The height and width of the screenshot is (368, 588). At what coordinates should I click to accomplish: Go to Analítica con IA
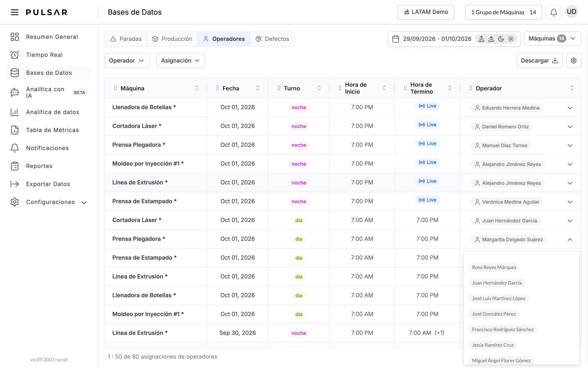pyautogui.click(x=49, y=92)
